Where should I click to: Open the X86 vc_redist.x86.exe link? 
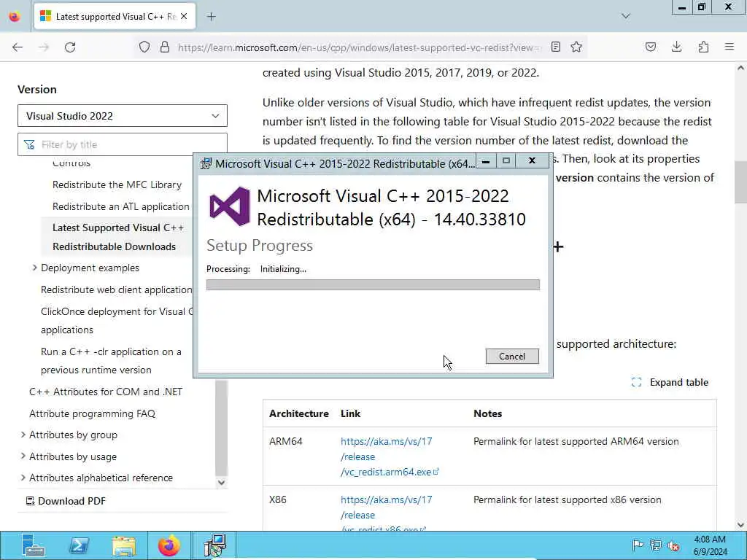387,514
